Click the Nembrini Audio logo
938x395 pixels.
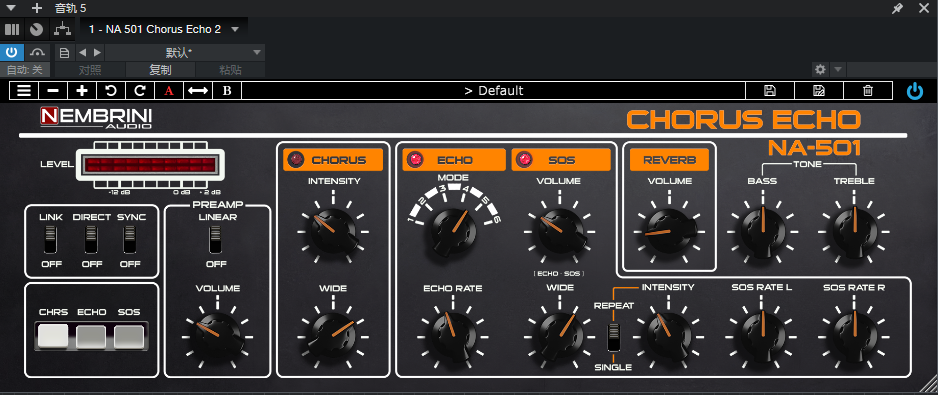pos(96,118)
